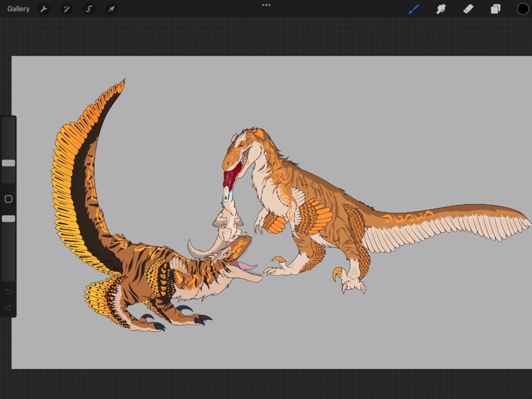This screenshot has width=532, height=399.
Task: Open the active color picker swatch
Action: coord(522,9)
